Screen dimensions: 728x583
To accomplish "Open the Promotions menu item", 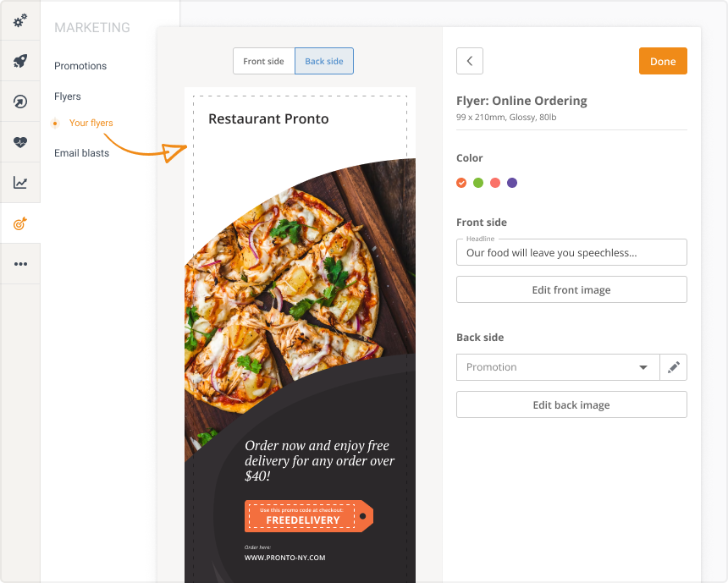I will point(80,66).
